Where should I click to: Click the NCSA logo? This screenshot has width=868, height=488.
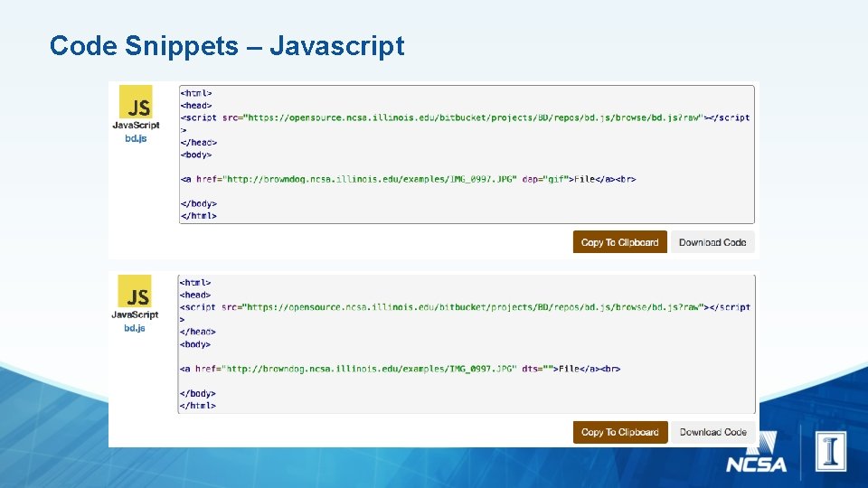click(756, 453)
